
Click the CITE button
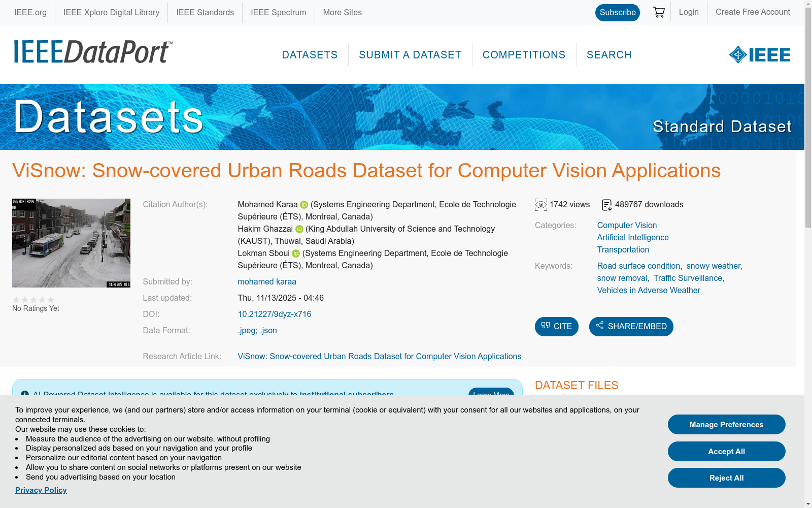coord(557,327)
